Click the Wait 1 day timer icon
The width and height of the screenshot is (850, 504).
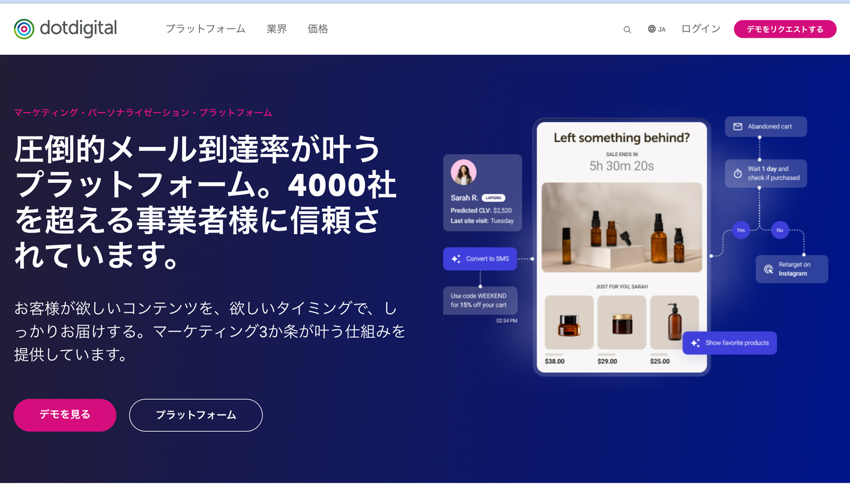click(737, 174)
